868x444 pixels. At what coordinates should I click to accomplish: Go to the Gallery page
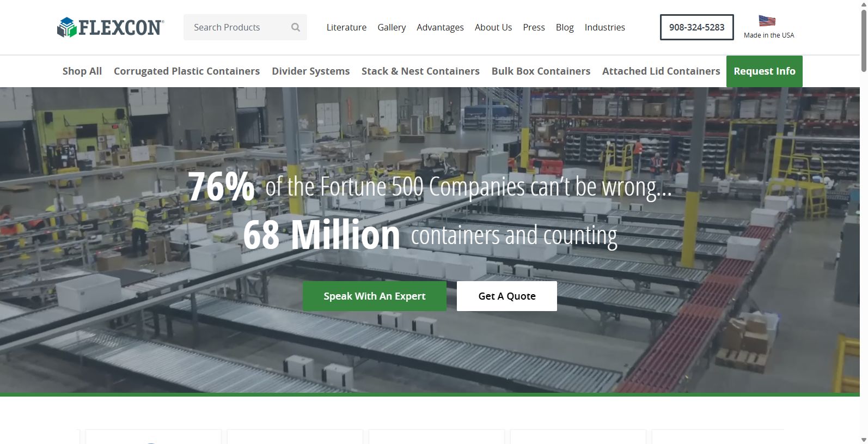(x=392, y=27)
